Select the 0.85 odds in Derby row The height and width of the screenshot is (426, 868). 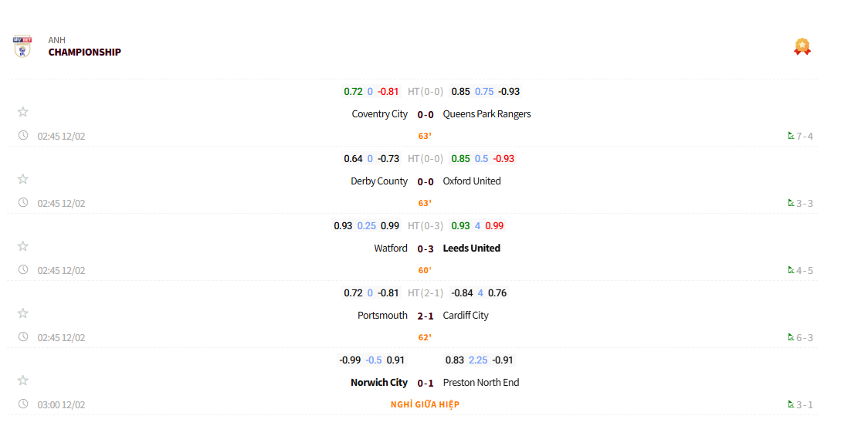460,159
